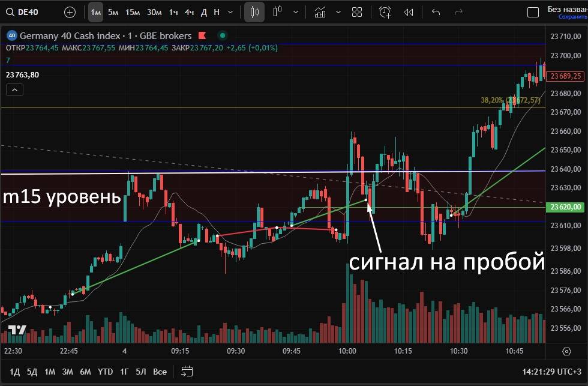Select the YTD date range
This screenshot has height=386, width=588.
pyautogui.click(x=106, y=372)
